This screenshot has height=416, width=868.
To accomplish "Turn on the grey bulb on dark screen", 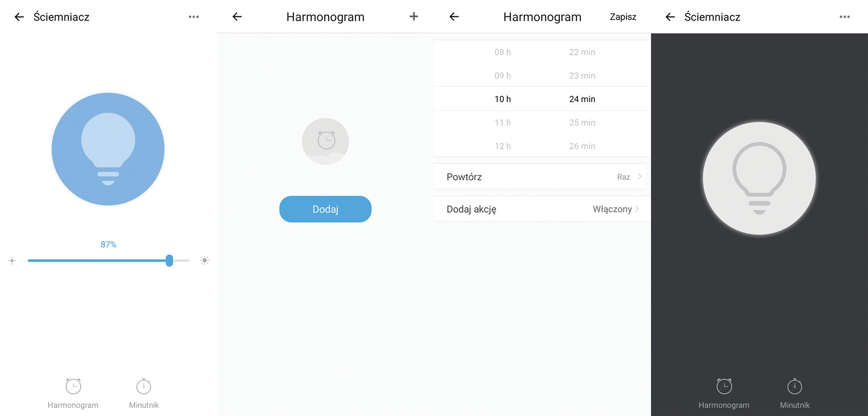I will click(x=759, y=178).
